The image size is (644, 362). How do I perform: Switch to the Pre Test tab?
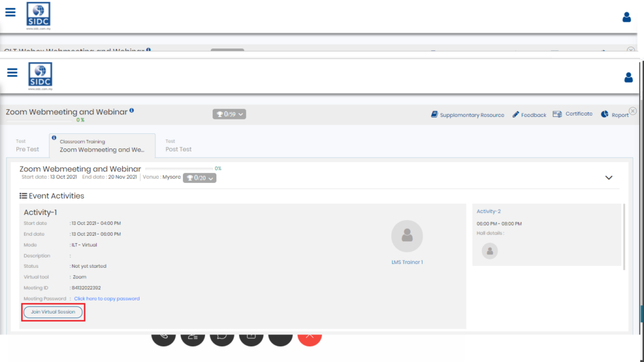pyautogui.click(x=28, y=146)
